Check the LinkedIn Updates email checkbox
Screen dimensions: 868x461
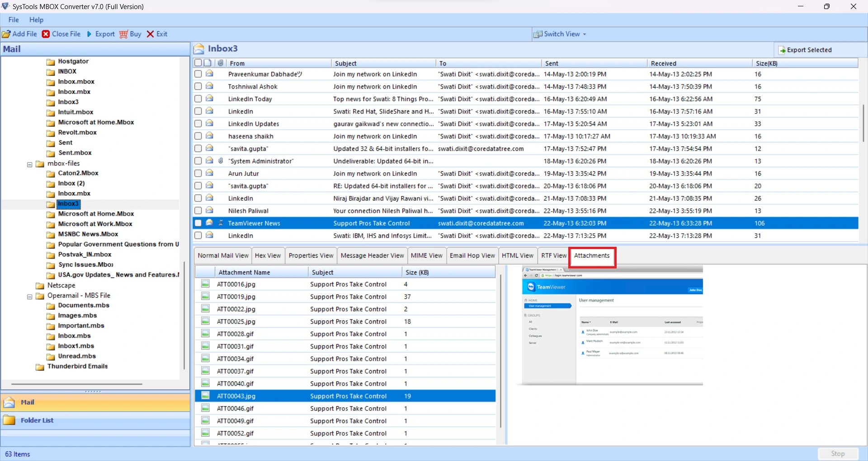198,123
